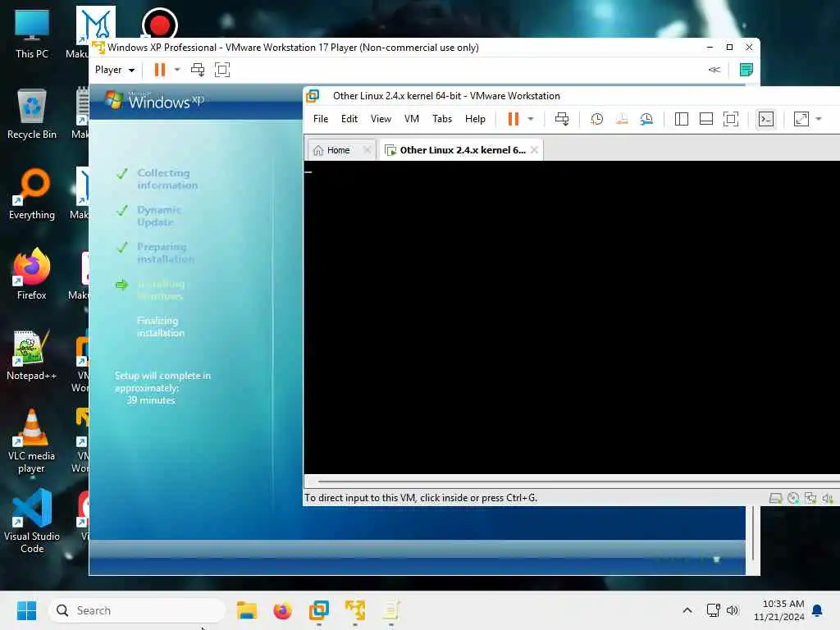Viewport: 840px width, 630px height.
Task: Launch Everything search from desktop
Action: tap(32, 194)
